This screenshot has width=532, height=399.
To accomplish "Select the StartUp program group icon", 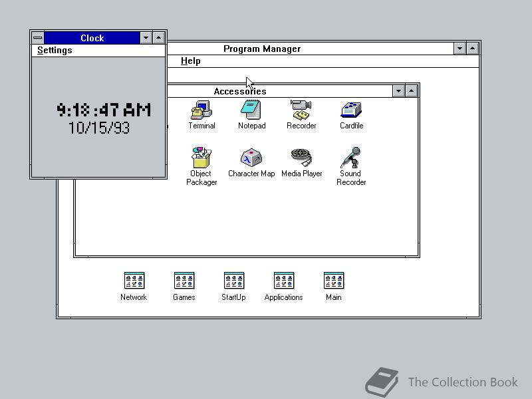I will coord(234,281).
